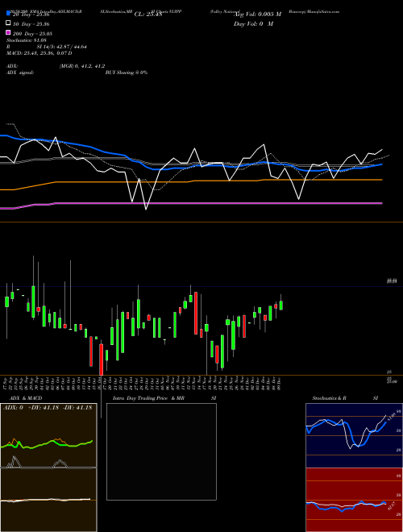Click the 'Day Vol: 0 M' label
The image size is (403, 532).
point(253,24)
